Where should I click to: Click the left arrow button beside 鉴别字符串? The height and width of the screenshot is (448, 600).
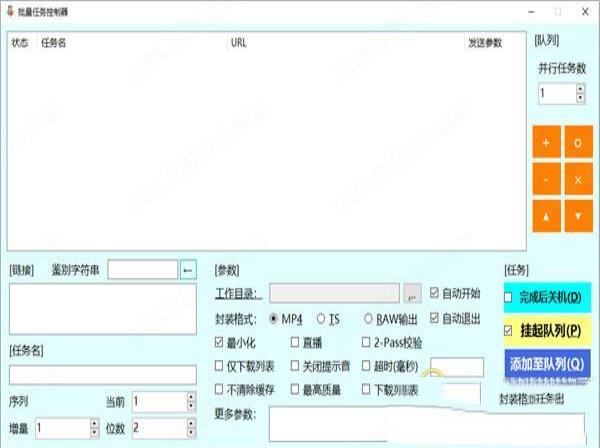[188, 269]
